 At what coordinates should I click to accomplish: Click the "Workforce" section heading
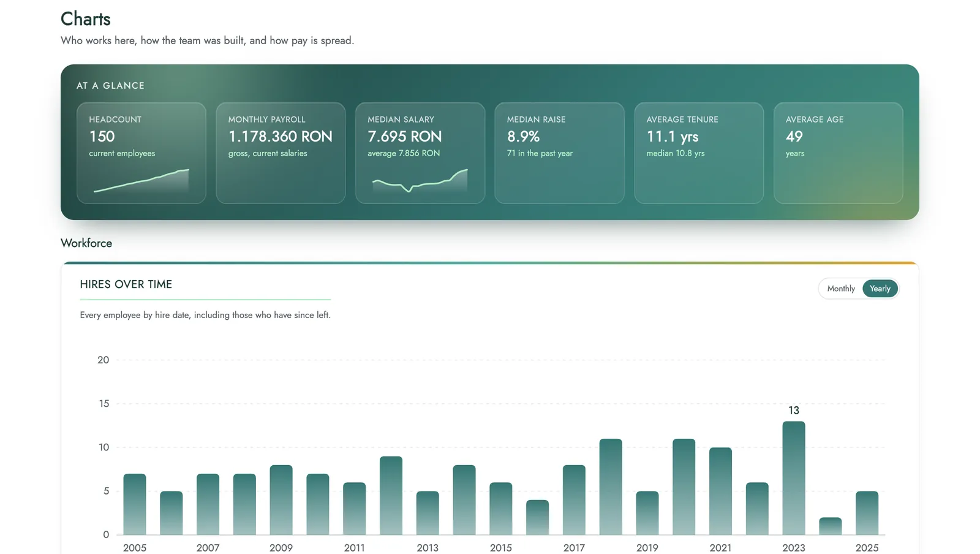click(86, 243)
